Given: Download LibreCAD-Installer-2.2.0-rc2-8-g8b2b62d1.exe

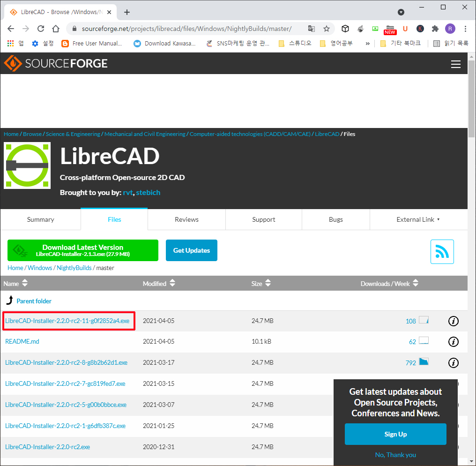Looking at the screenshot, I should point(66,362).
